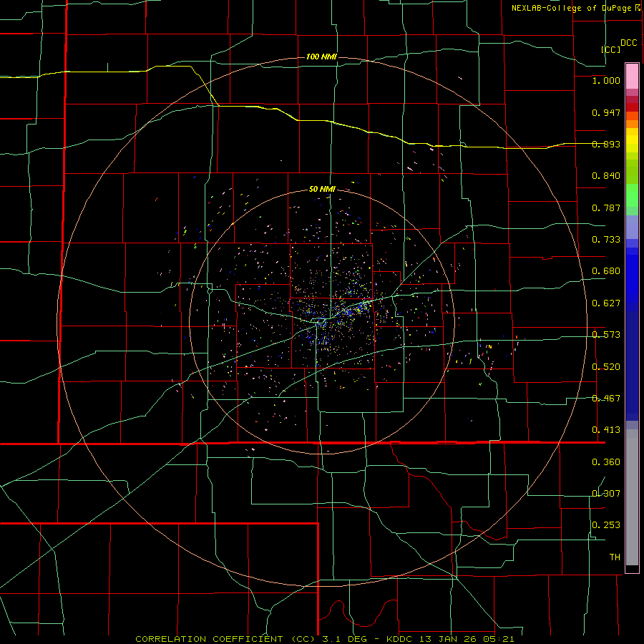This screenshot has width=644, height=644.
Task: Click the orange segment of the color bar
Action: point(632,120)
